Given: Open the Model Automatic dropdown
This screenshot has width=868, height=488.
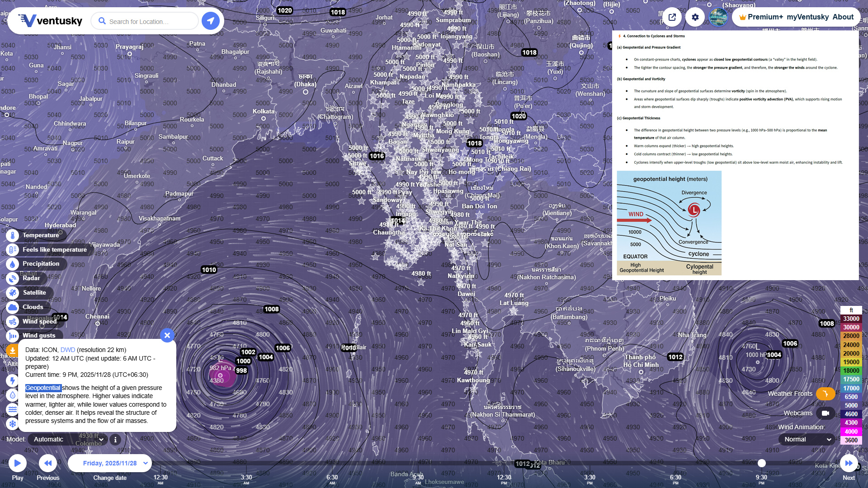Looking at the screenshot, I should [68, 439].
